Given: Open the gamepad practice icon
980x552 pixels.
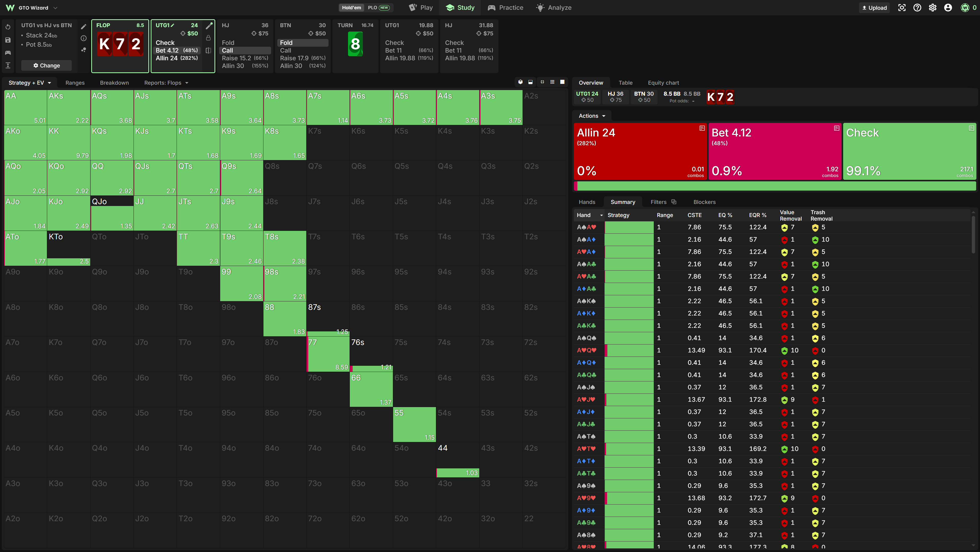Looking at the screenshot, I should tap(8, 53).
